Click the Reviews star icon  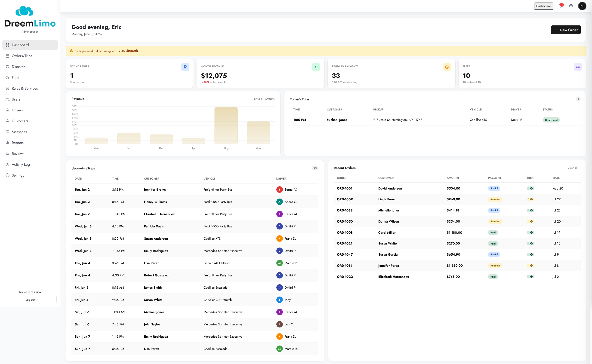(7, 154)
